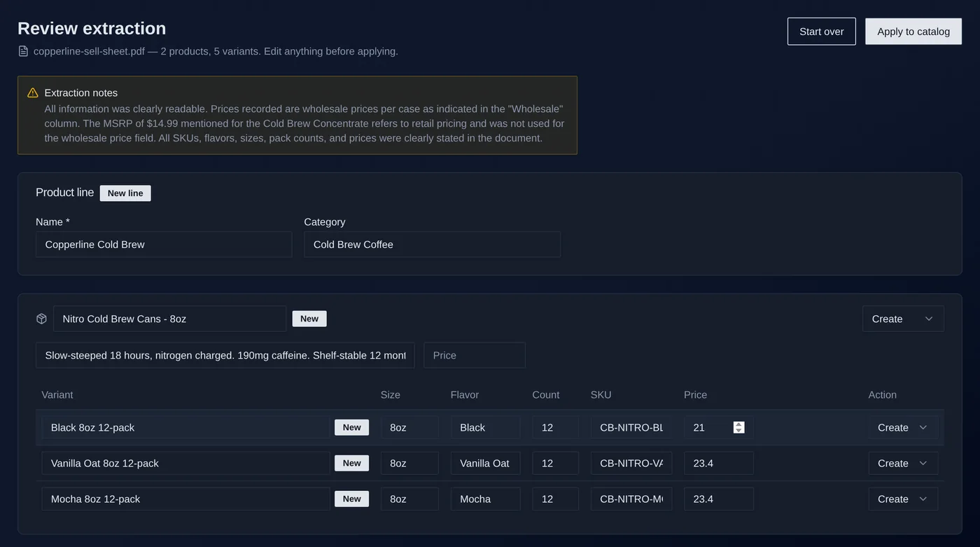Click the product box icon beside Nitro Cold Brew Cans
This screenshot has height=547, width=980.
tap(41, 319)
